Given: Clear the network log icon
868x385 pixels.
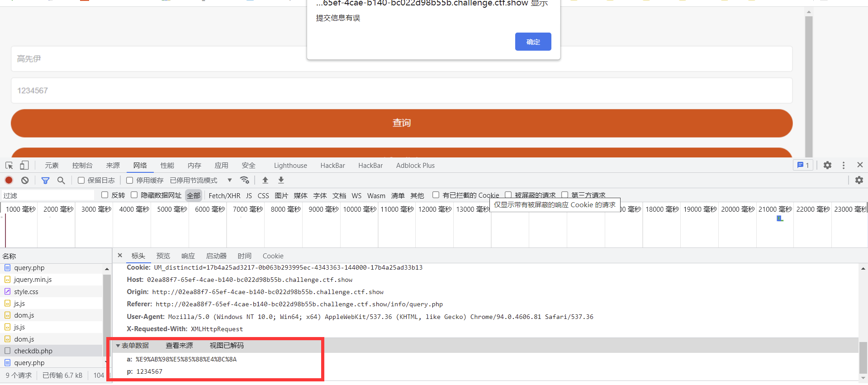Looking at the screenshot, I should (25, 180).
